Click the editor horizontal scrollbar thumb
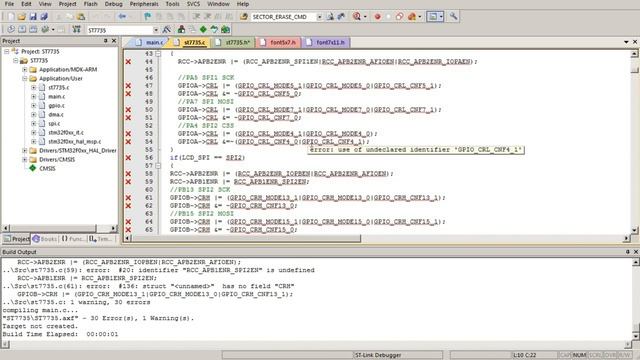Viewport: 640px width, 360px height. (x=247, y=238)
